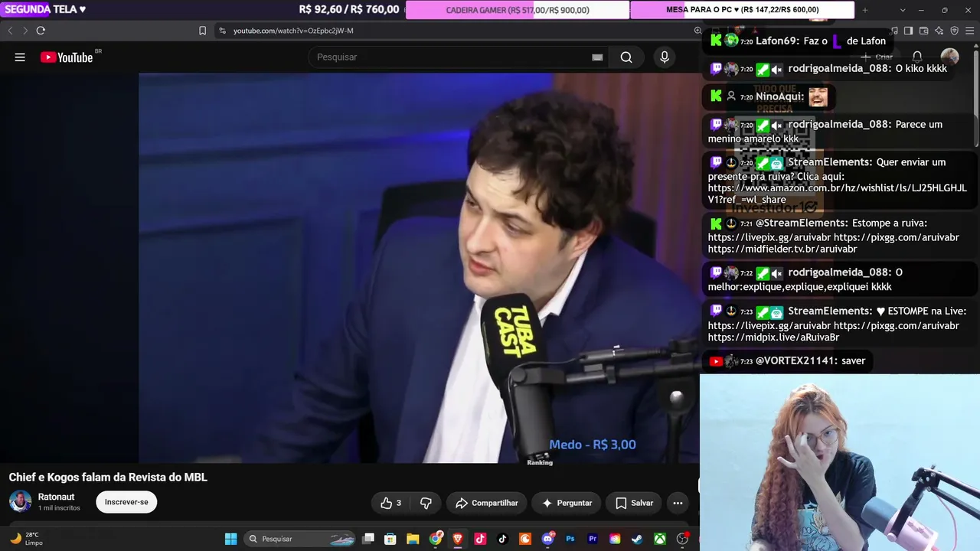Open the YouTube account avatar menu

tap(949, 57)
